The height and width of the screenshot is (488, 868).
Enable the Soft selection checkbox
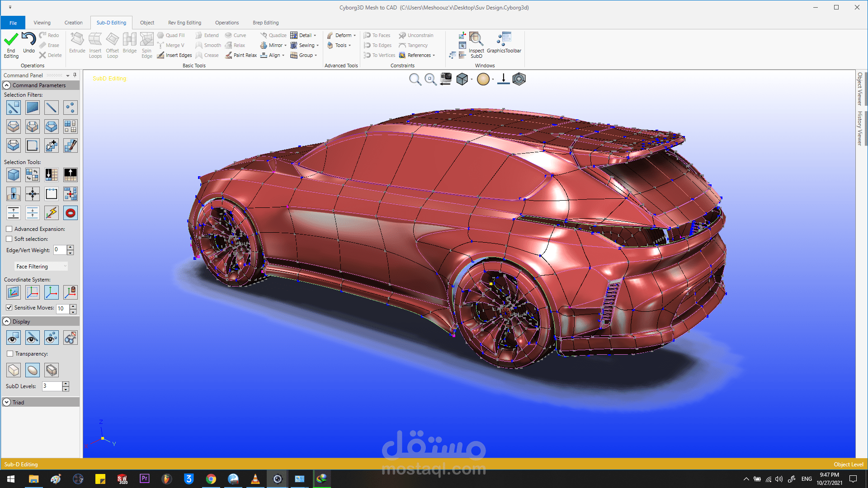tap(9, 239)
